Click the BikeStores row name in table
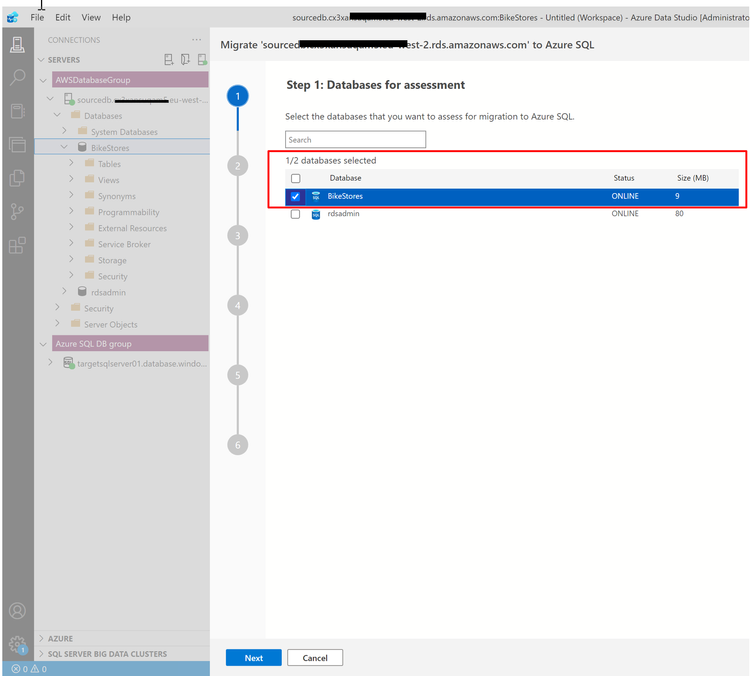The image size is (750, 676). (x=345, y=196)
